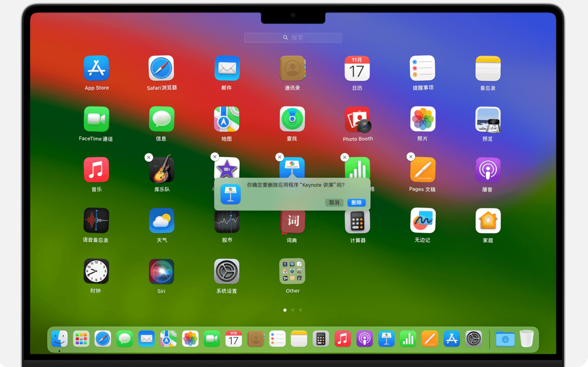Go to the third Launchpad page dot
Image resolution: width=588 pixels, height=367 pixels.
click(300, 310)
